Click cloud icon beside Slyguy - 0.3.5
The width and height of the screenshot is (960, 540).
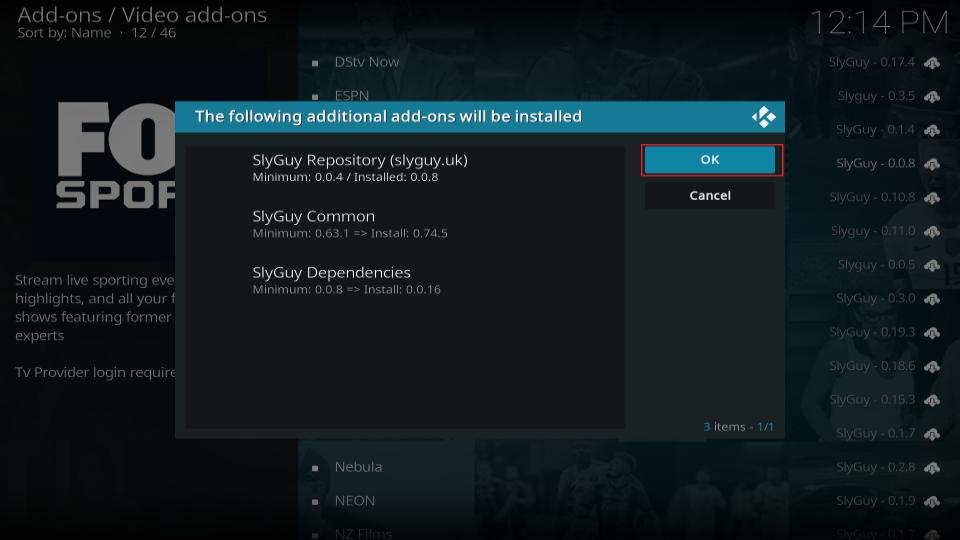coord(932,96)
